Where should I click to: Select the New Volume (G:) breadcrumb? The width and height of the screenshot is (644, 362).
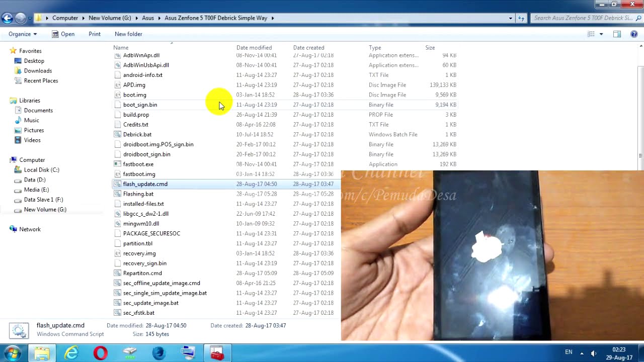[x=110, y=18]
